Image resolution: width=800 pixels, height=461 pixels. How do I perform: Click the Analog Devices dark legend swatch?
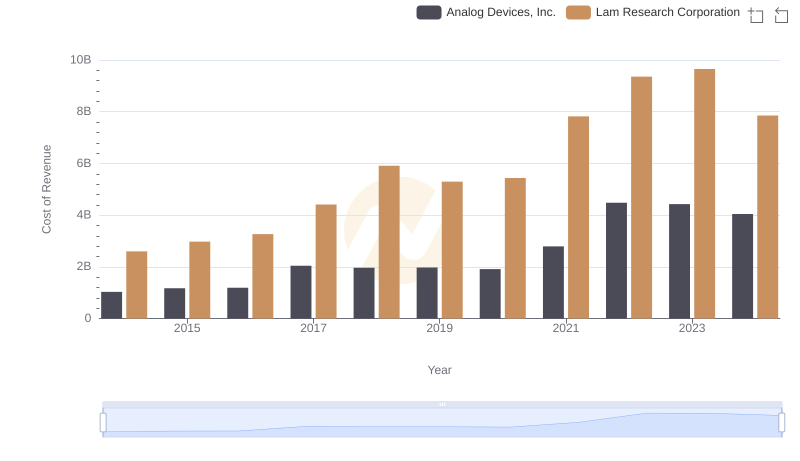click(x=429, y=12)
